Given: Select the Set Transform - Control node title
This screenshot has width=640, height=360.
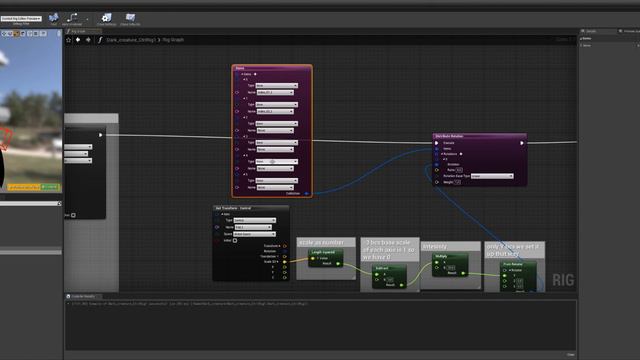Looking at the screenshot, I should [x=251, y=208].
